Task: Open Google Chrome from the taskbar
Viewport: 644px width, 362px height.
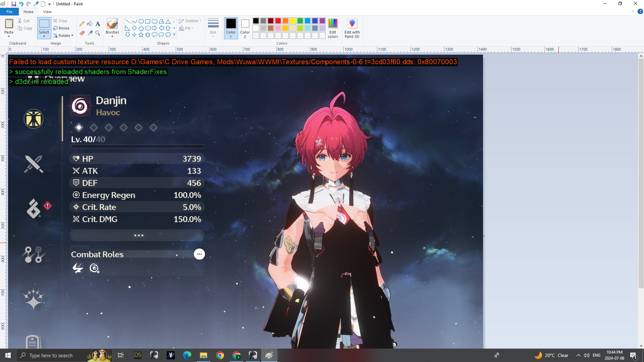Action: pos(220,355)
